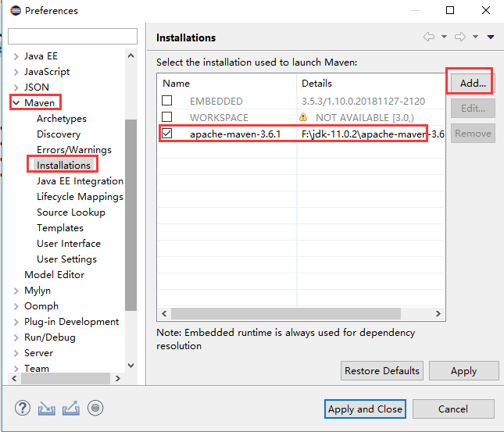The image size is (504, 432).
Task: Select Errors/Warnings under Maven
Action: coord(74,150)
